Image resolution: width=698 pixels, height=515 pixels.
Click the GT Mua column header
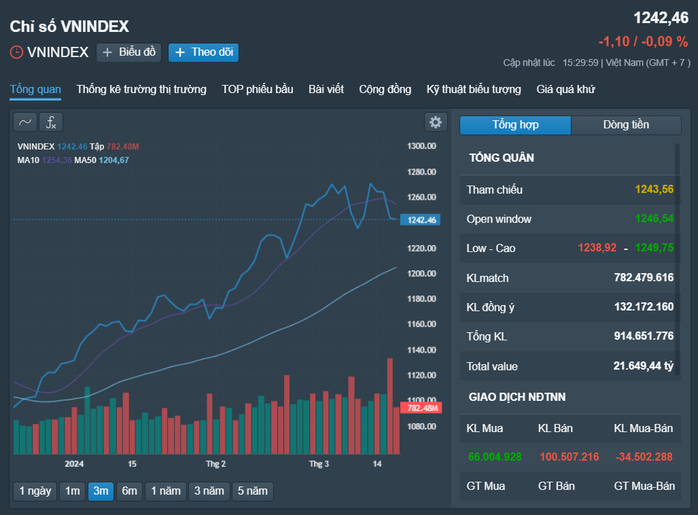pyautogui.click(x=486, y=486)
